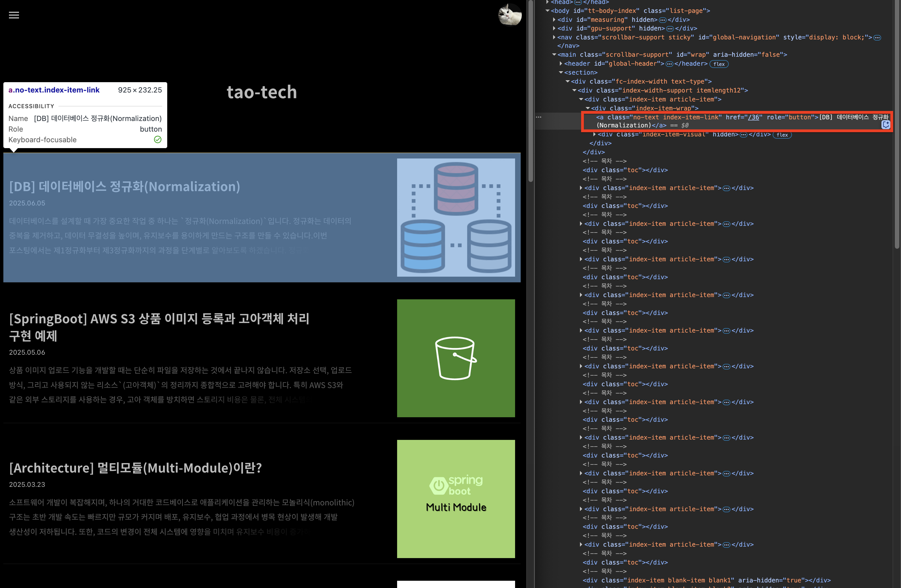Click ellipsis badge in the gpu-support div
901x588 pixels.
pyautogui.click(x=670, y=29)
